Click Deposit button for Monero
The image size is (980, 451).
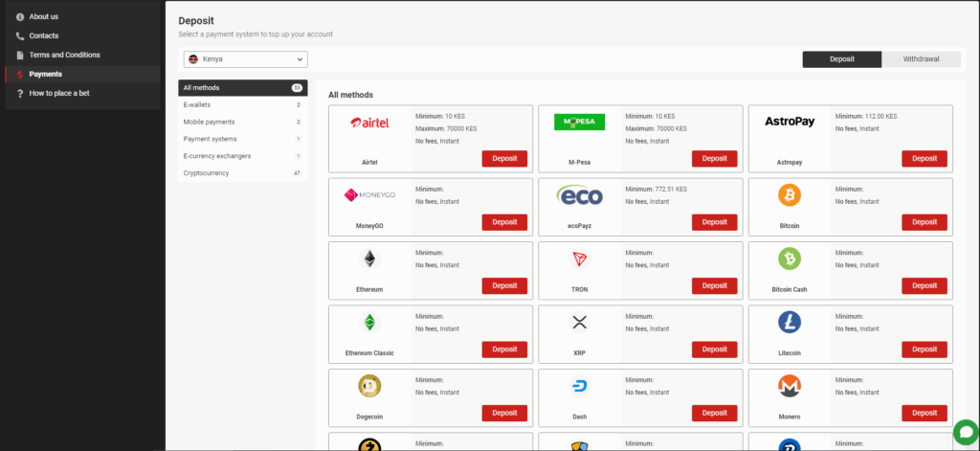(924, 414)
